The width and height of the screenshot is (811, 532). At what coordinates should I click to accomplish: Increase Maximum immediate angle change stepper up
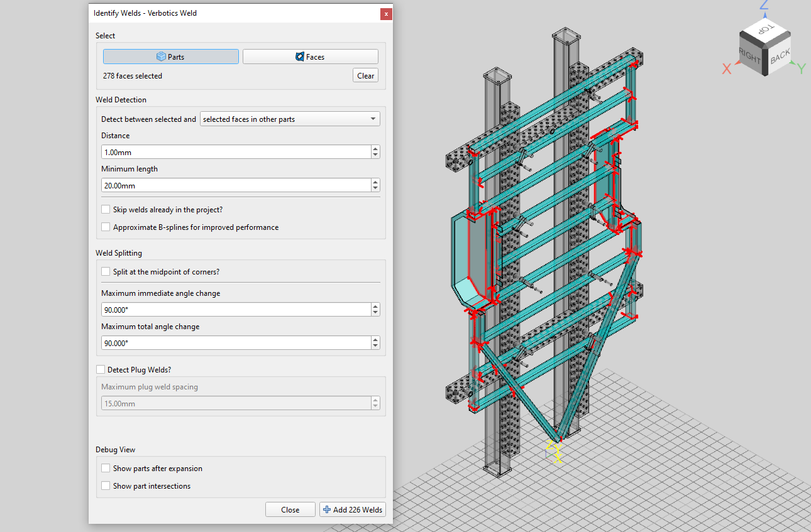375,307
